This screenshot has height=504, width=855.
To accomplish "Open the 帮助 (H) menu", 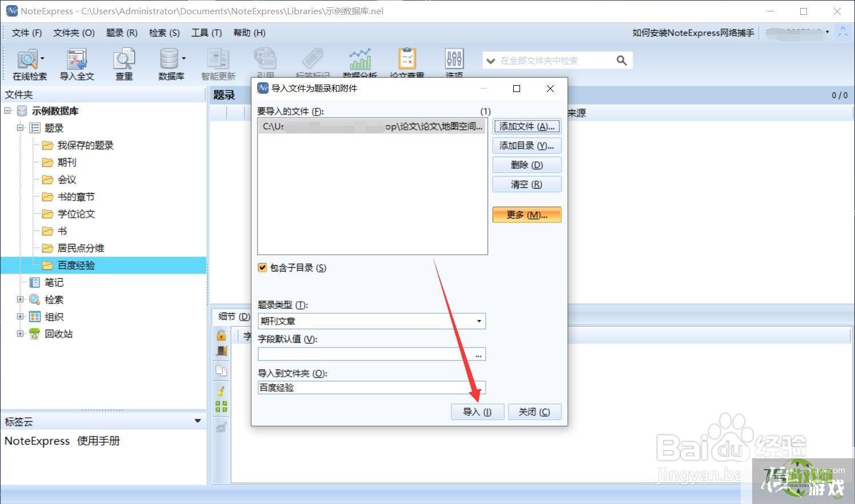I will click(249, 33).
